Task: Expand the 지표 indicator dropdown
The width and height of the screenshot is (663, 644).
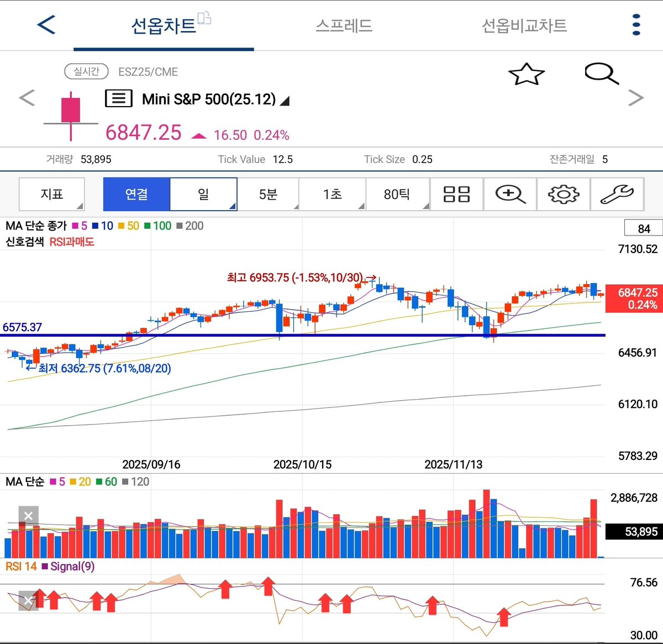Action: [x=50, y=194]
